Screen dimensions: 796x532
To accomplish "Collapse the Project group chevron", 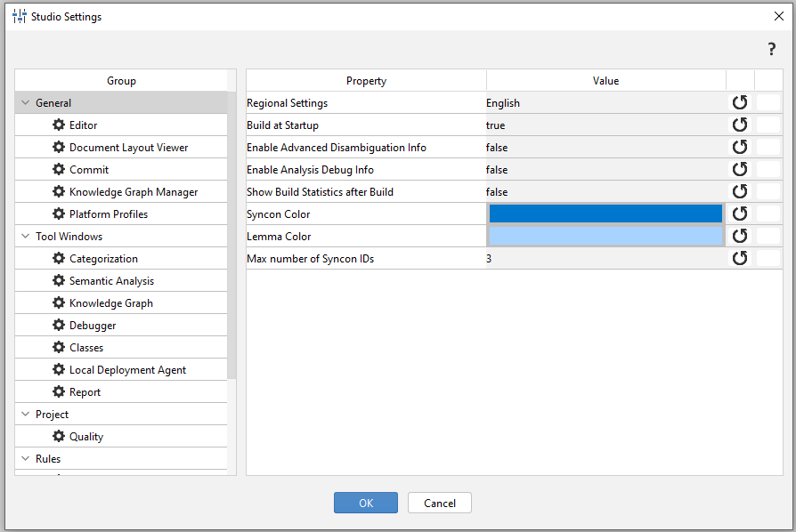I will (26, 415).
